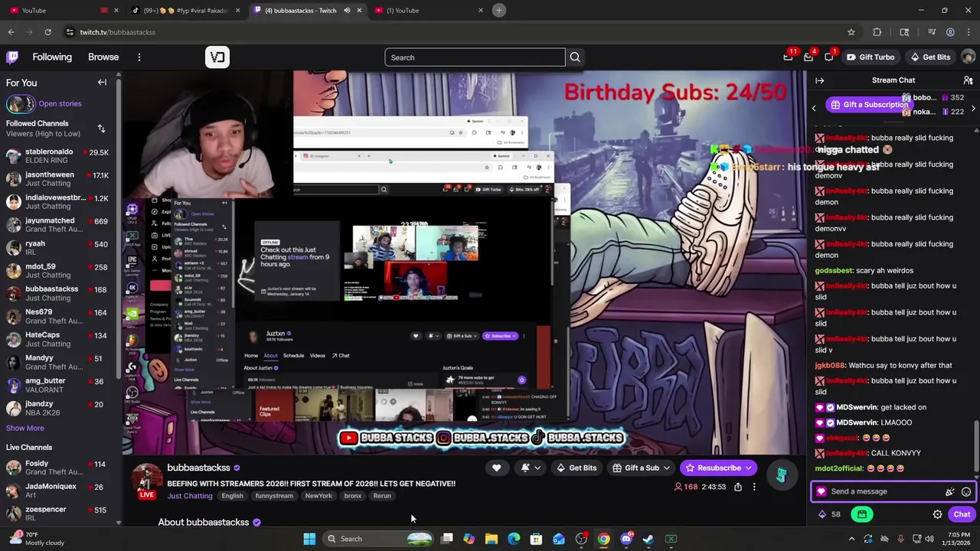Image resolution: width=980 pixels, height=551 pixels.
Task: Click the Chat send button
Action: click(962, 514)
